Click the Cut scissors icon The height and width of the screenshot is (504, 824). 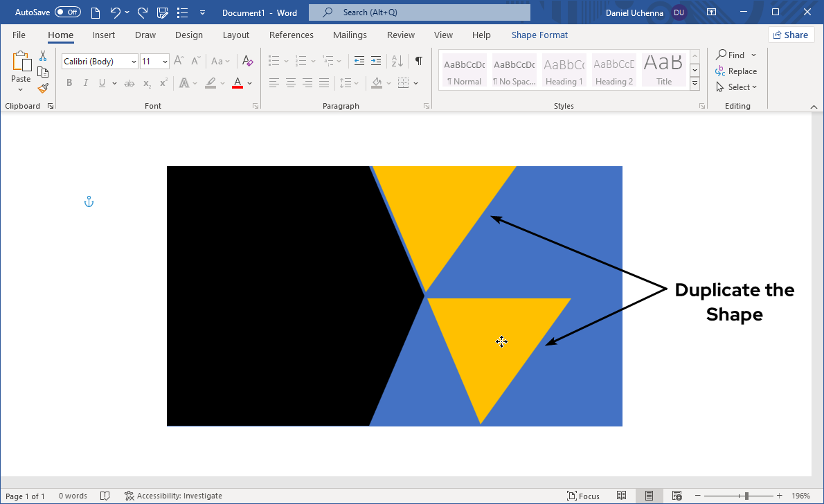43,56
